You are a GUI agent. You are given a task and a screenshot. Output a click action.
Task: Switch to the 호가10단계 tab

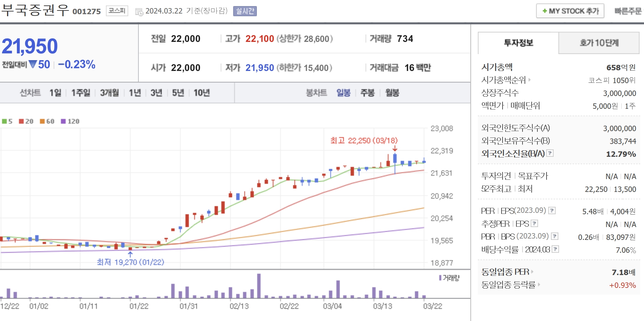point(599,43)
